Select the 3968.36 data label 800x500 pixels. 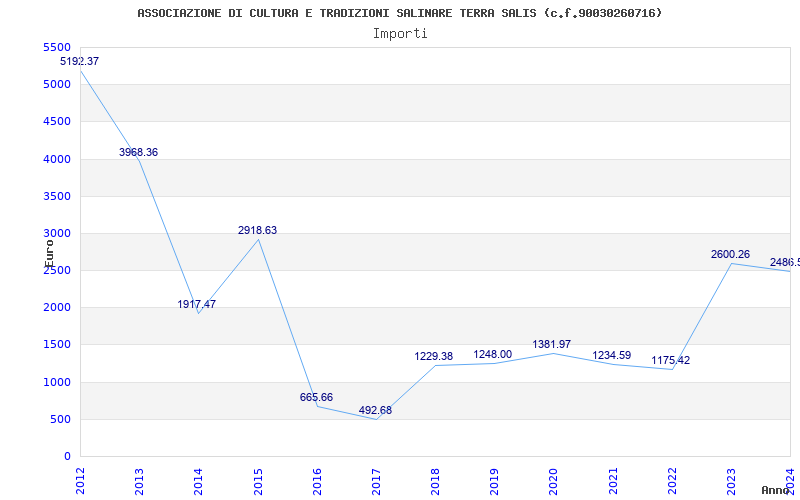pyautogui.click(x=138, y=152)
